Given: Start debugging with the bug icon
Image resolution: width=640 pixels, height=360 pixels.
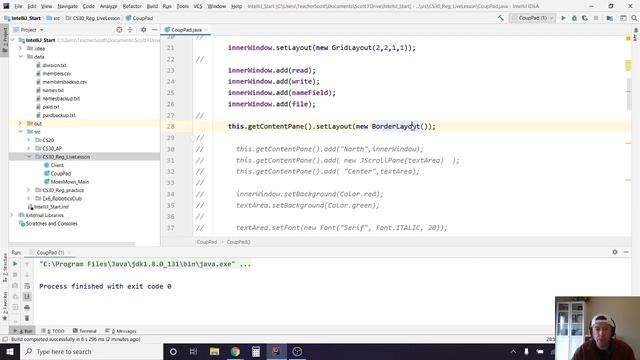Looking at the screenshot, I should (574, 18).
